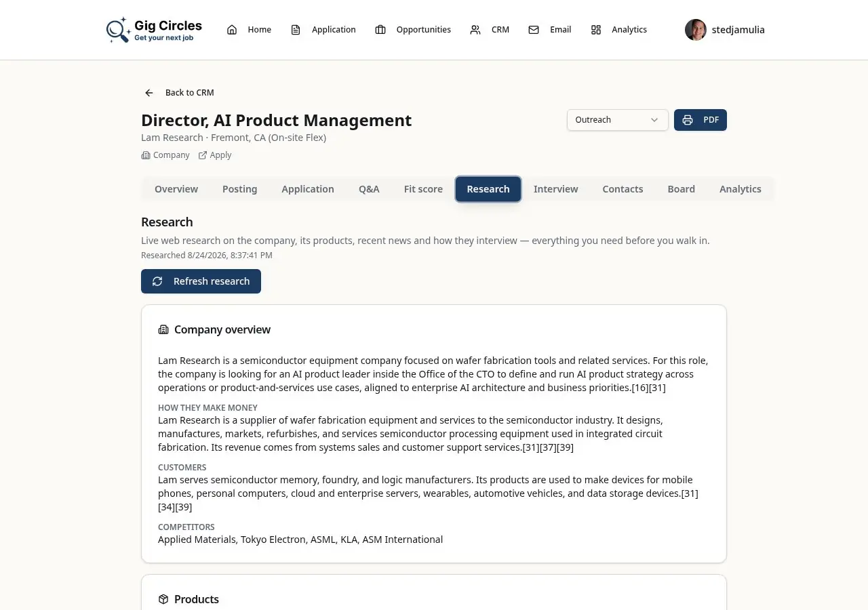Viewport: 868px width, 610px height.
Task: Switch to the Q&A tab
Action: pyautogui.click(x=369, y=189)
